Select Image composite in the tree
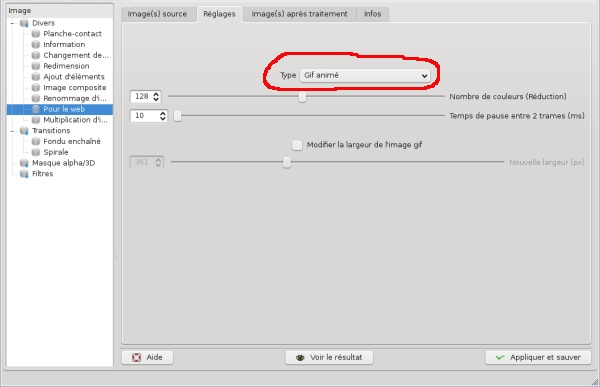The width and height of the screenshot is (600, 387). click(x=75, y=88)
